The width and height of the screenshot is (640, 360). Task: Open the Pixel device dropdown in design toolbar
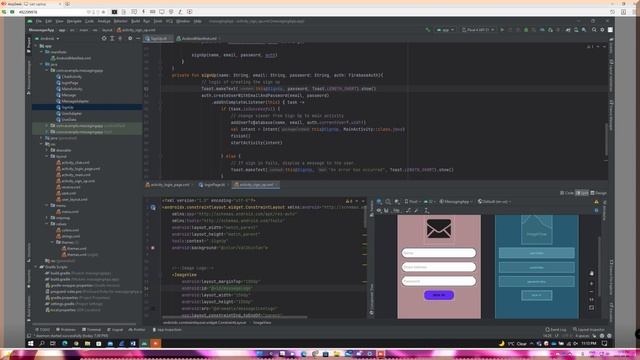412,202
